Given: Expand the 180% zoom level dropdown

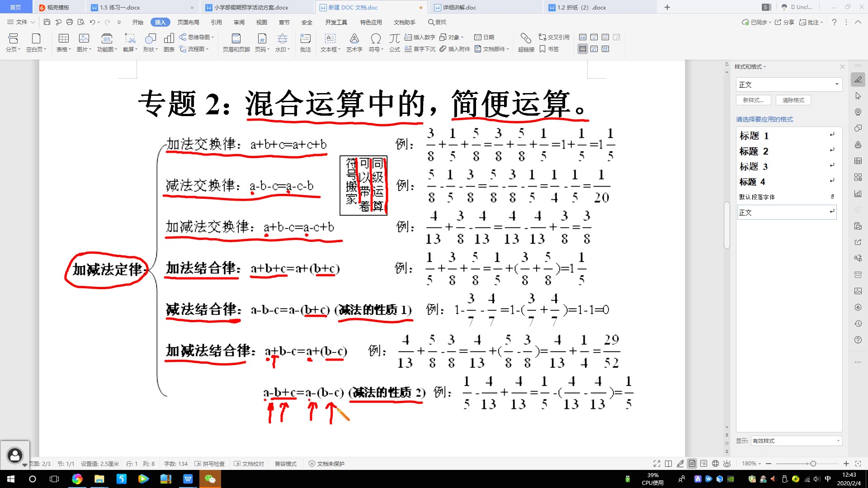Looking at the screenshot, I should coord(752,464).
